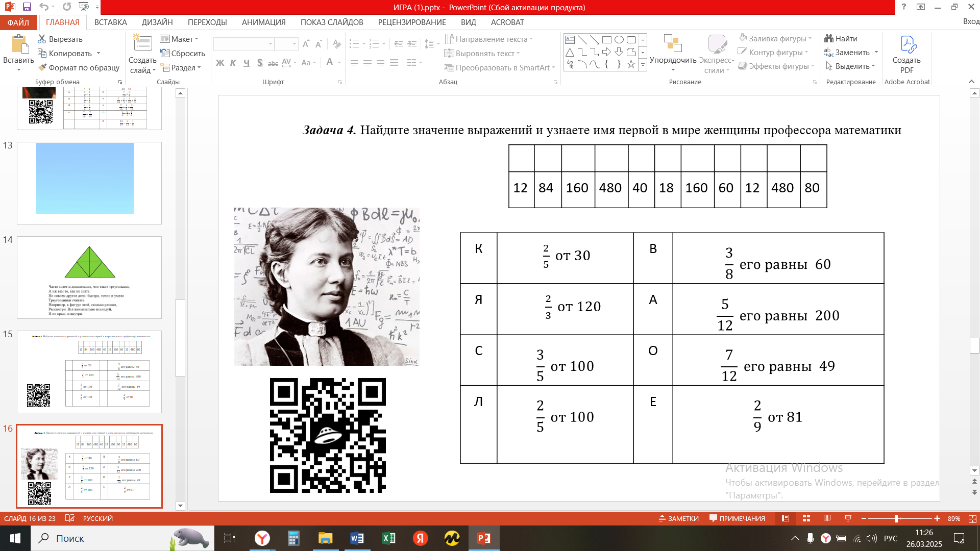The width and height of the screenshot is (980, 551).
Task: Switch to ДИЗАЙН ribbon tab
Action: [157, 22]
